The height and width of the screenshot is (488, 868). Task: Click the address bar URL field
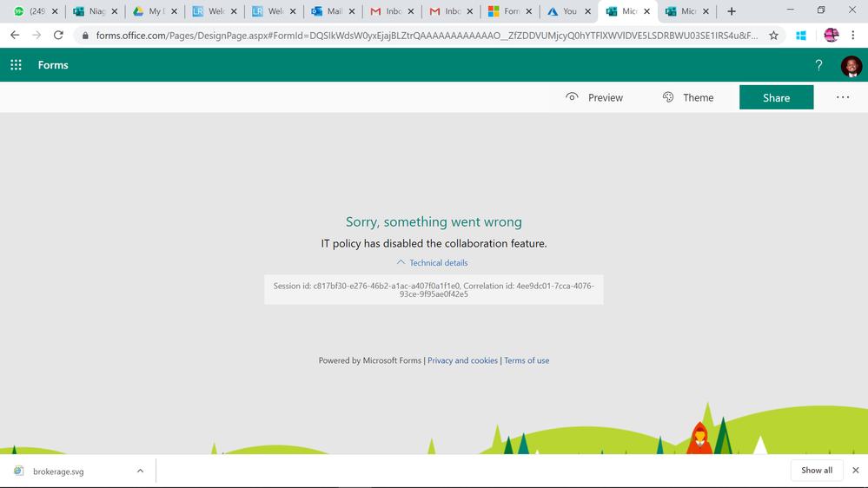pyautogui.click(x=427, y=36)
